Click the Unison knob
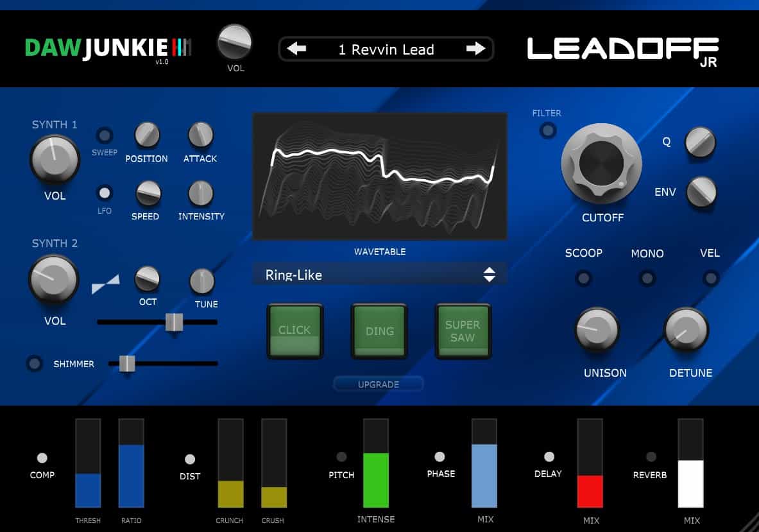Screen dimensions: 759x532 597,330
